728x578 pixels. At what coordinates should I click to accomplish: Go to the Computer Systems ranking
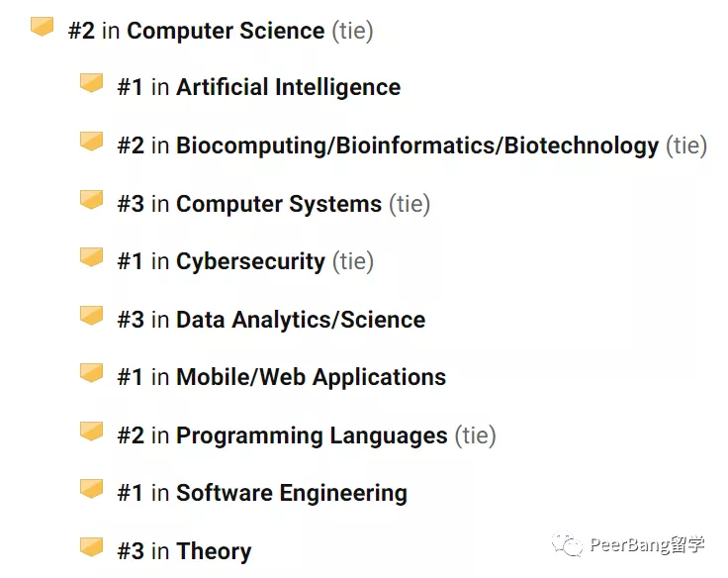coord(278,204)
